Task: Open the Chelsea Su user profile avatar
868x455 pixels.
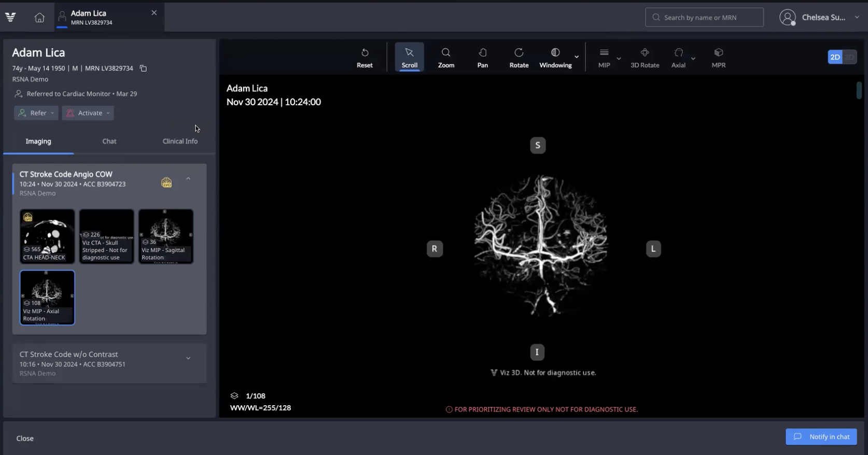Action: coord(787,18)
